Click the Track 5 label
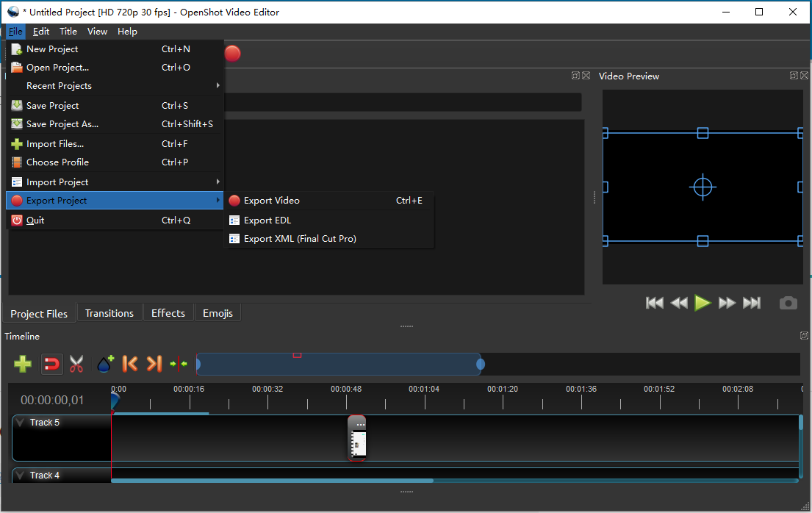Screen dimensions: 812x513 pyautogui.click(x=45, y=423)
